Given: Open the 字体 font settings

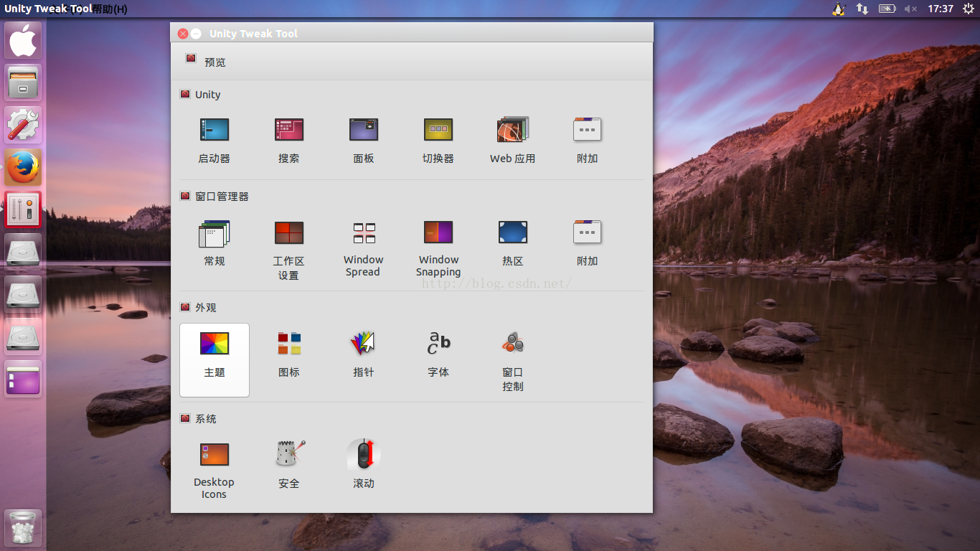Looking at the screenshot, I should point(438,354).
